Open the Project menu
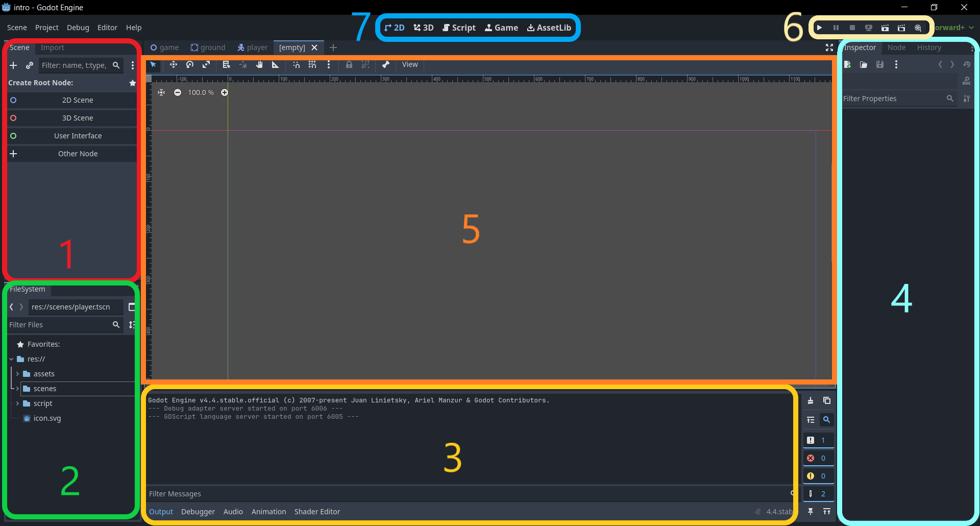980x526 pixels. pos(46,28)
